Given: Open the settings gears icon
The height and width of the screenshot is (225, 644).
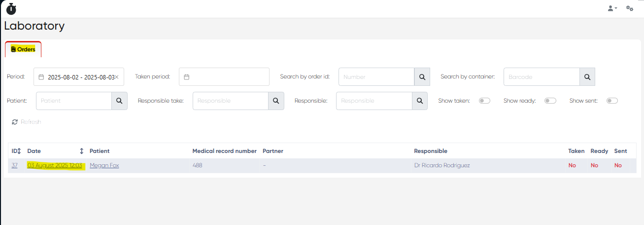Looking at the screenshot, I should pos(629,8).
